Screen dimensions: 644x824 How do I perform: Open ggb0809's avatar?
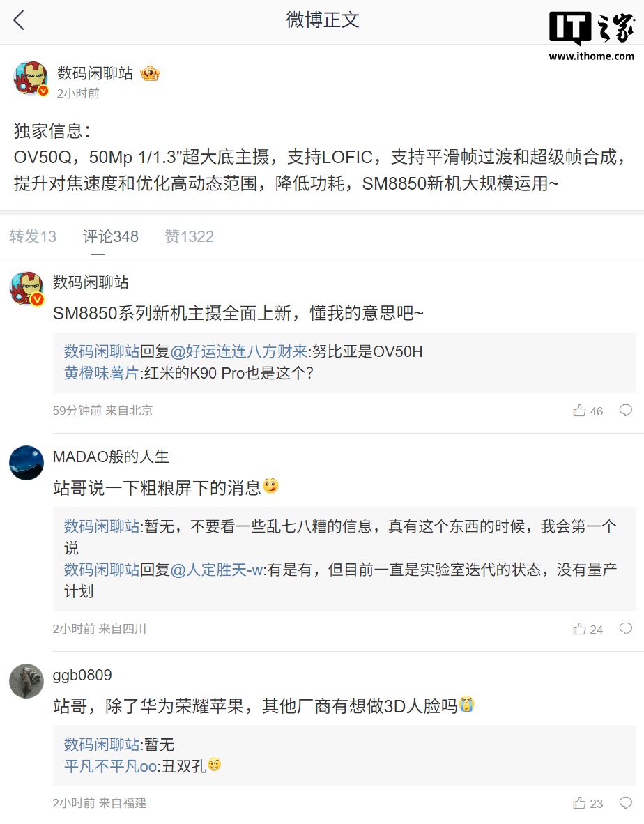(26, 681)
